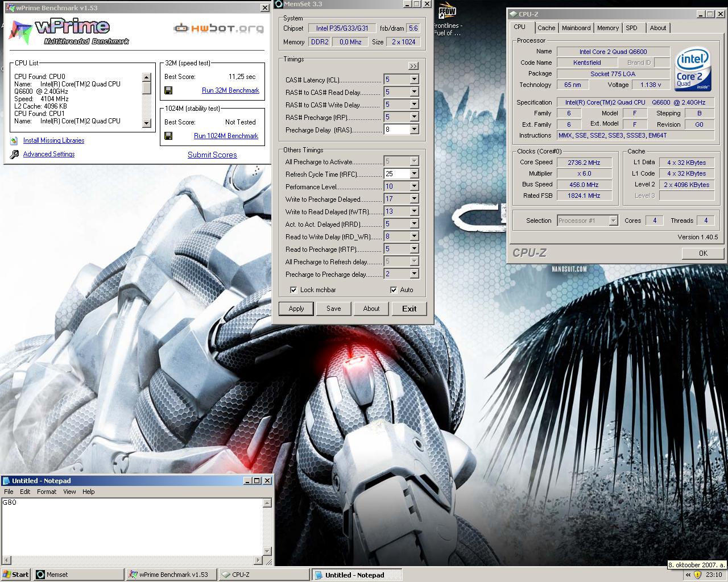Open Notepad View menu
The width and height of the screenshot is (728, 582).
(69, 492)
